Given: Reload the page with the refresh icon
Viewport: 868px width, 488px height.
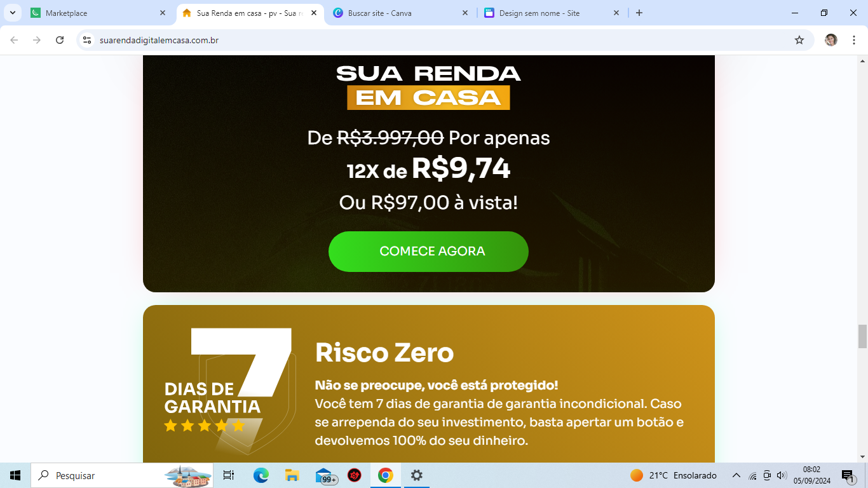Looking at the screenshot, I should point(60,40).
